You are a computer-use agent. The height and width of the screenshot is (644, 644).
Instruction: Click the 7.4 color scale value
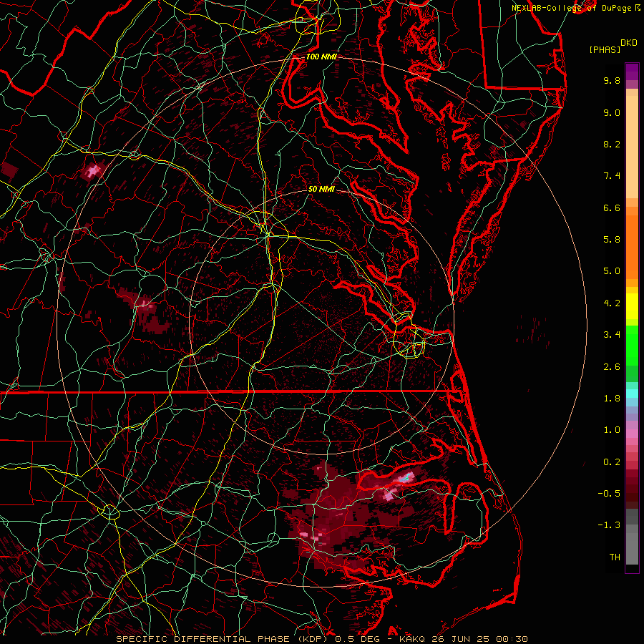point(612,176)
